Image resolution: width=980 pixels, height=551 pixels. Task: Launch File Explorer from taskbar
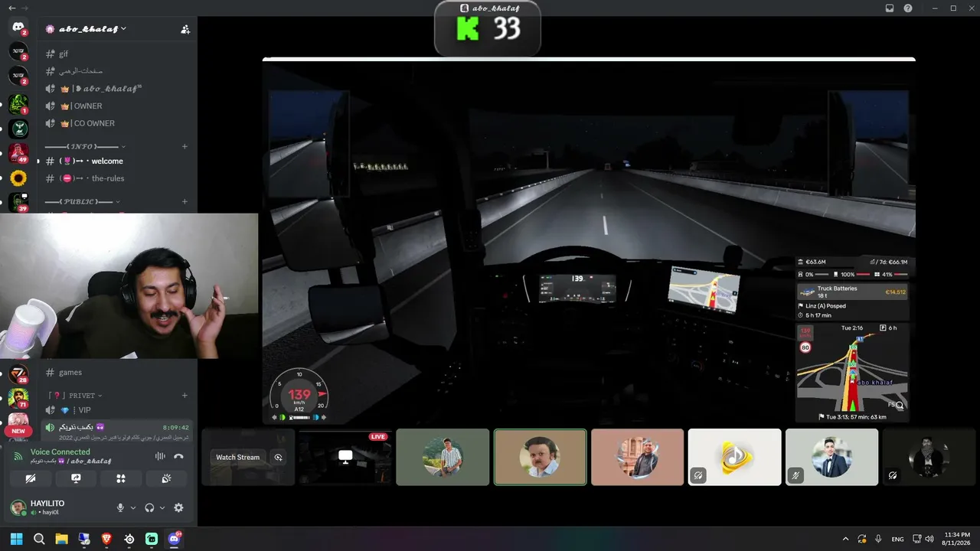(x=61, y=539)
